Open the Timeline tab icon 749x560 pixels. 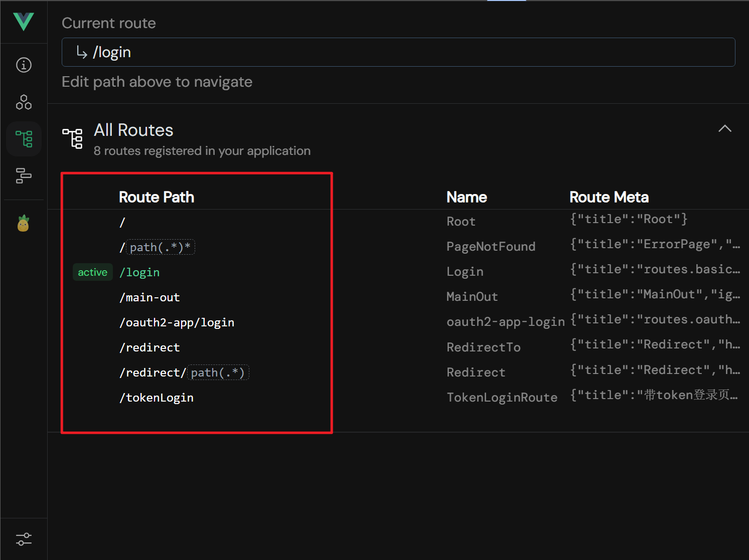[24, 175]
